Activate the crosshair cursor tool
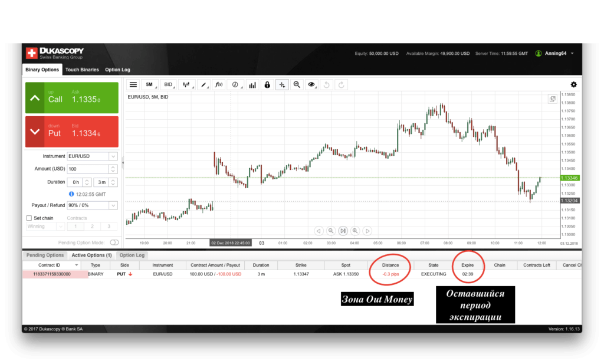Image resolution: width=604 pixels, height=364 pixels. 282,85
